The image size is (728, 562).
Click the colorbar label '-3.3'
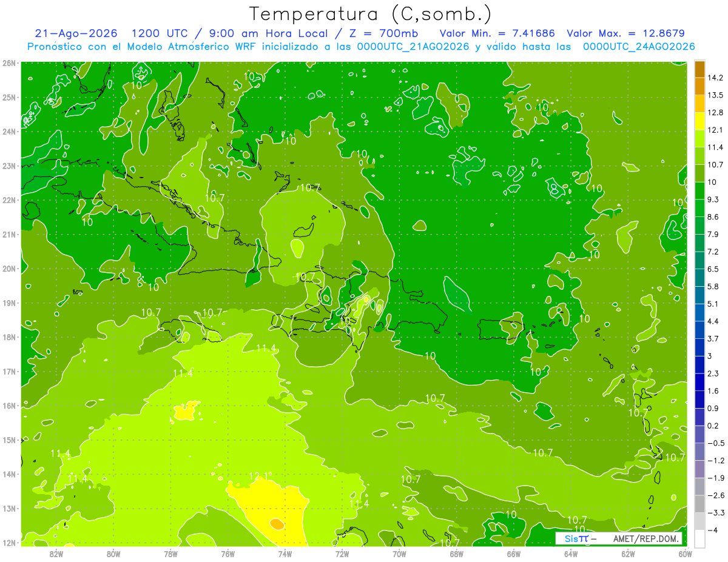click(x=716, y=513)
